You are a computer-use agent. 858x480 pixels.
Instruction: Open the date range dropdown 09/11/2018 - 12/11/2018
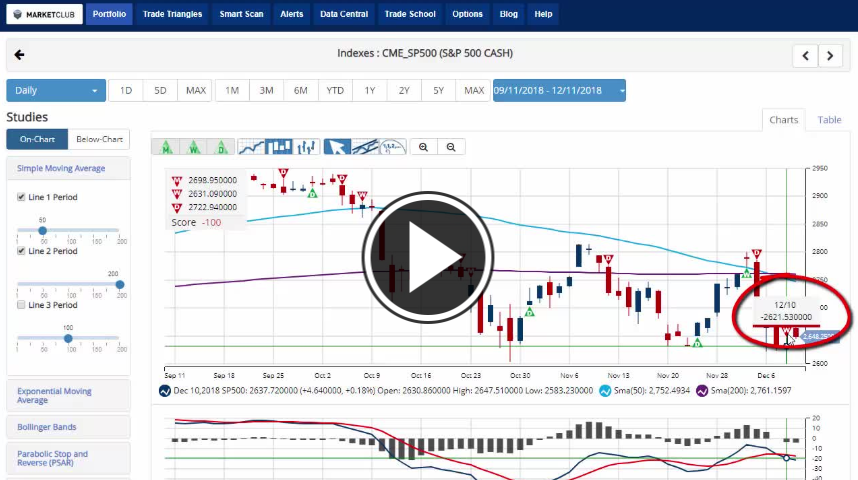(559, 91)
